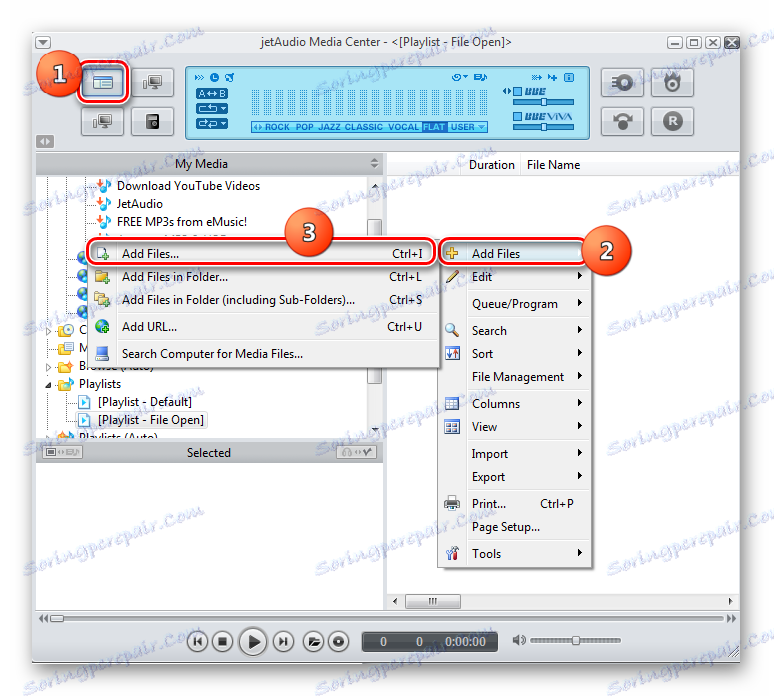Click the Add URL globe icon
Image resolution: width=774 pixels, height=696 pixels.
102,327
